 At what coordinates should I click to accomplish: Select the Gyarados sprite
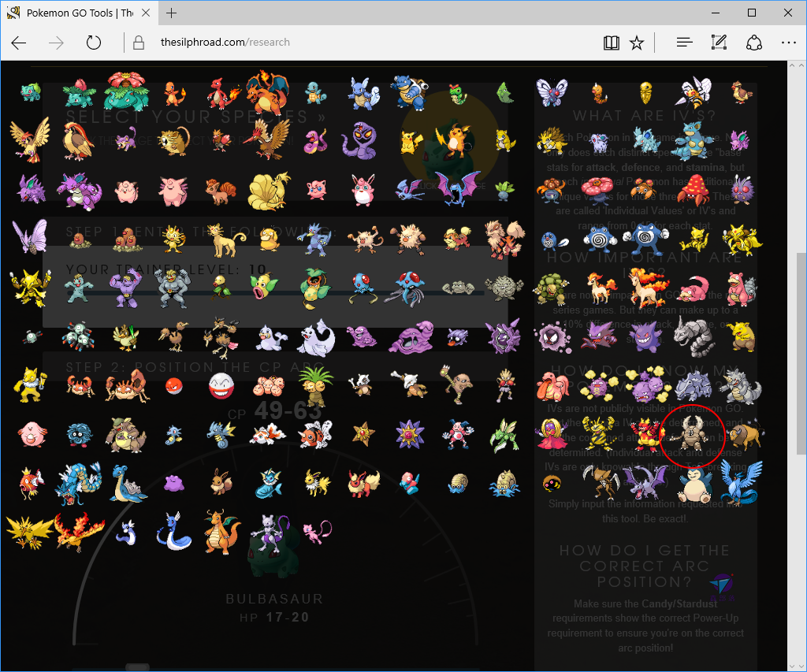tap(79, 483)
